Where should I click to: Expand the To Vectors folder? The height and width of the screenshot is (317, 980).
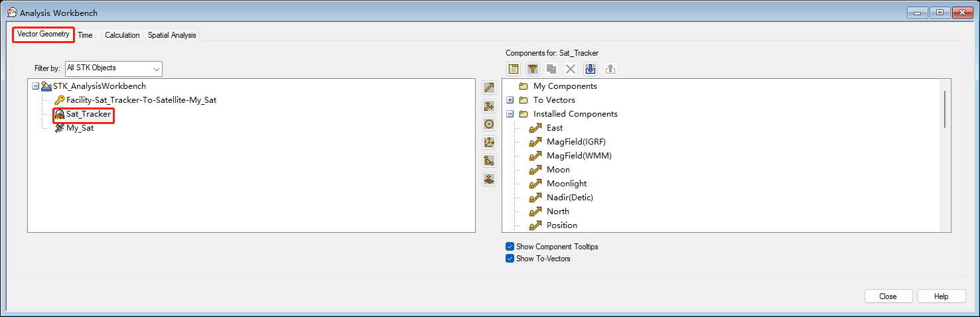(x=510, y=100)
